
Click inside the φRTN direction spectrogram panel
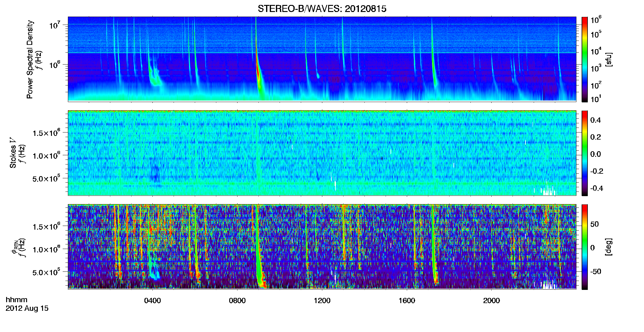pos(322,247)
